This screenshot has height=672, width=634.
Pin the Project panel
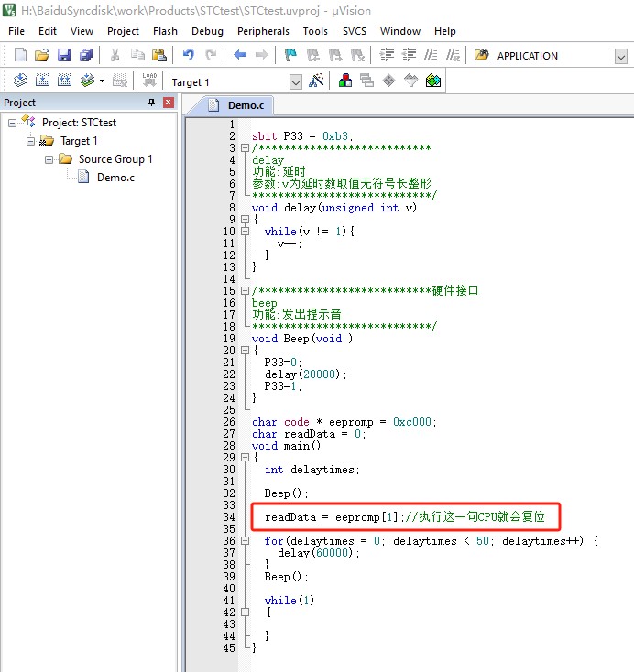tap(151, 103)
